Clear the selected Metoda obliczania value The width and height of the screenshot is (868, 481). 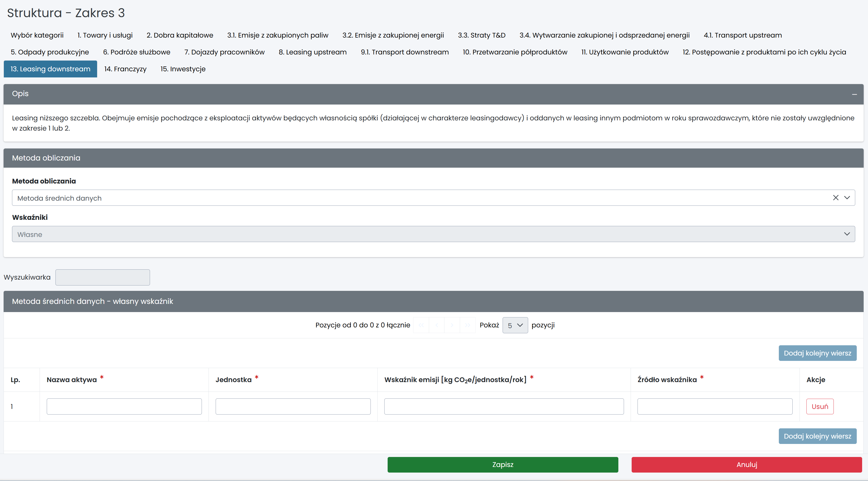pyautogui.click(x=836, y=198)
